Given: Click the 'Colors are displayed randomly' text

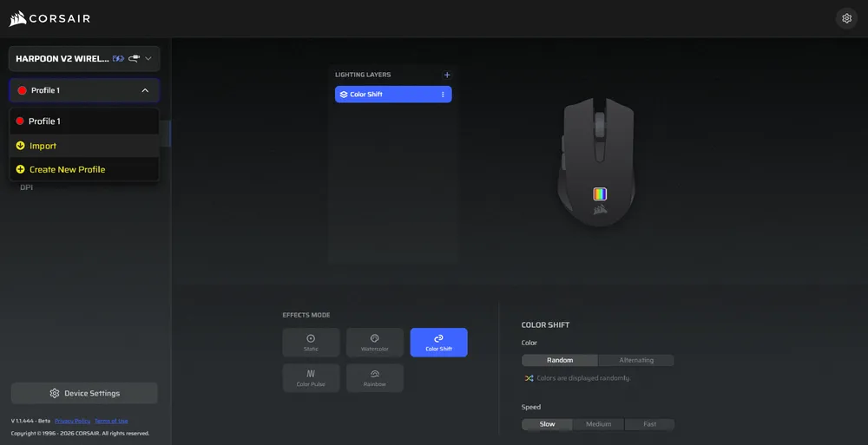Looking at the screenshot, I should (583, 378).
